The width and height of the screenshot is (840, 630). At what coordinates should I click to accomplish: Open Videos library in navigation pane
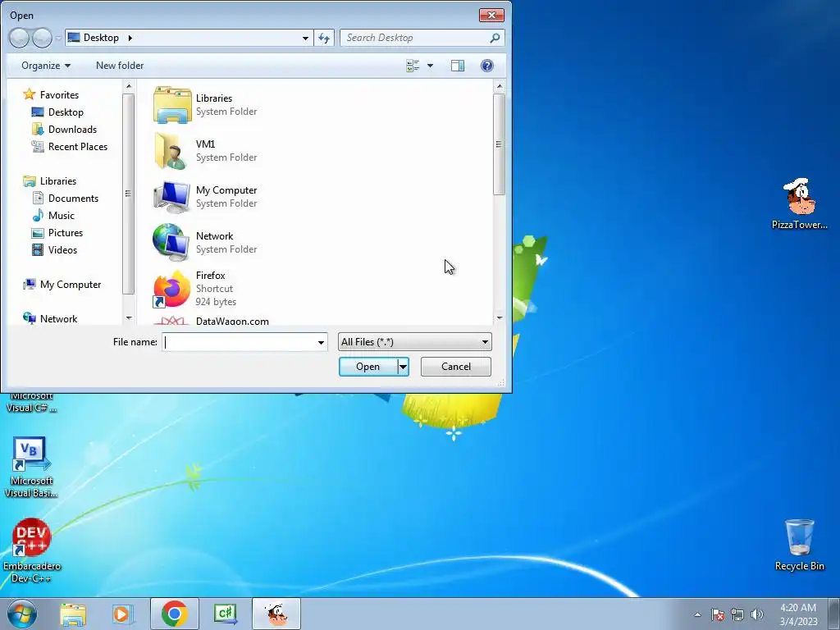click(62, 249)
